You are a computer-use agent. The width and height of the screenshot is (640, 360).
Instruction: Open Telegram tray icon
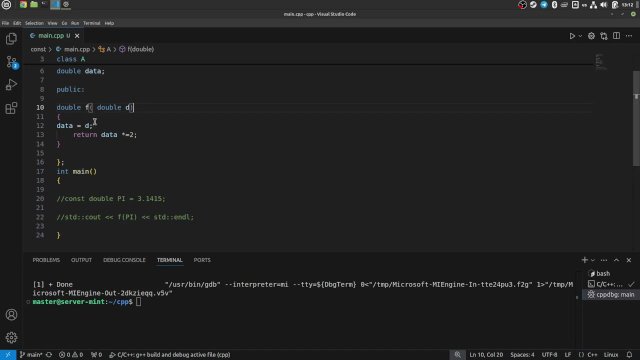pos(544,5)
